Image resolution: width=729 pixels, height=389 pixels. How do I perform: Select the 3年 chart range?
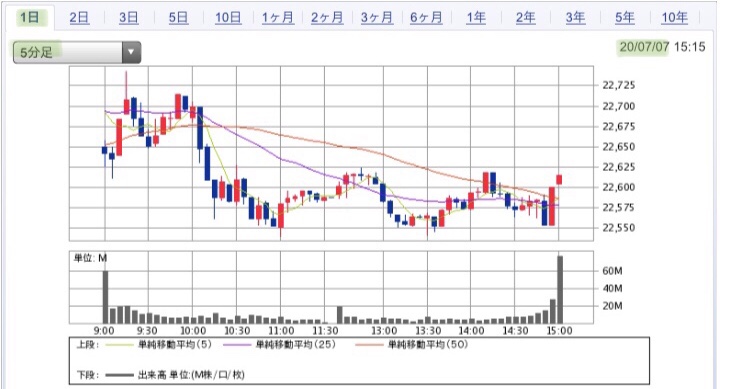coord(575,18)
